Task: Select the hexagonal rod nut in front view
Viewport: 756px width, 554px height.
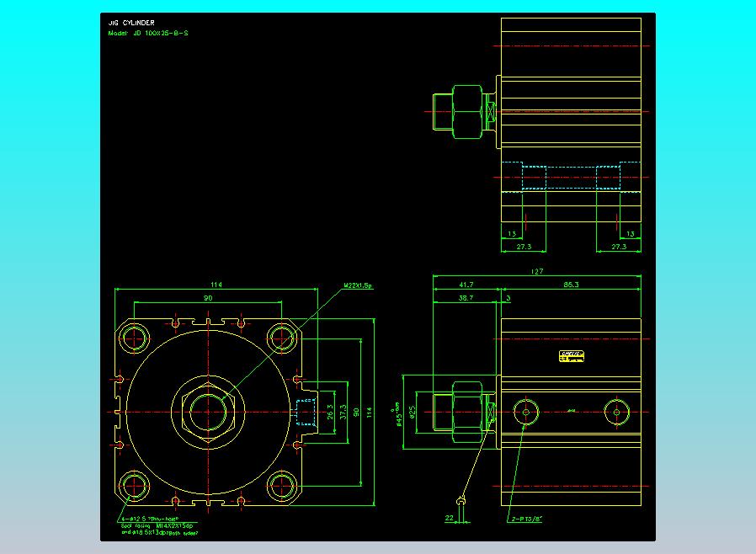Action: tap(208, 413)
